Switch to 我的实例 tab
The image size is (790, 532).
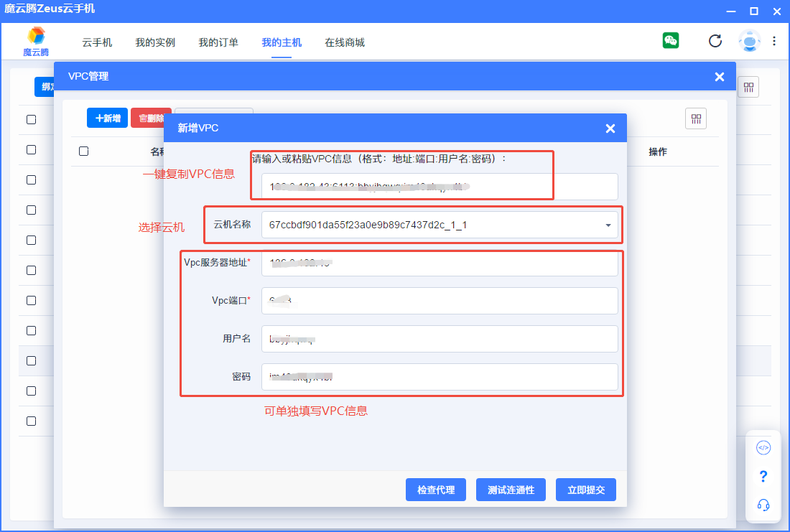point(155,42)
